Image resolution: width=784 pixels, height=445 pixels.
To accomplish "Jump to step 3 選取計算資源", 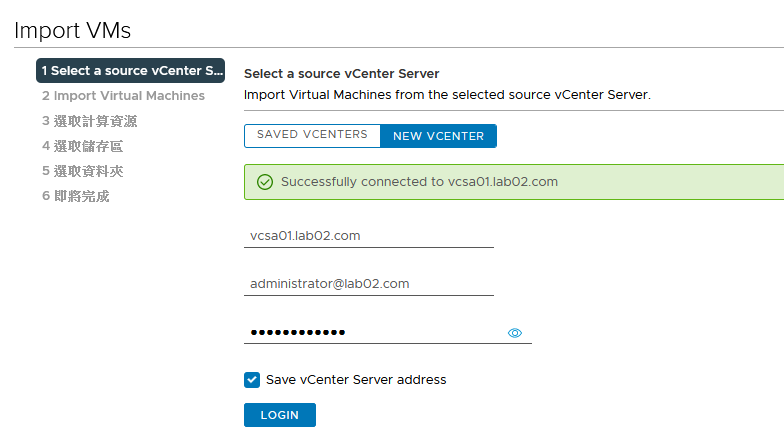I will click(x=90, y=121).
